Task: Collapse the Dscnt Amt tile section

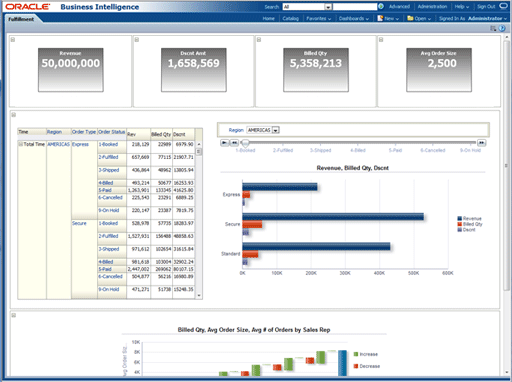Action: click(x=137, y=40)
